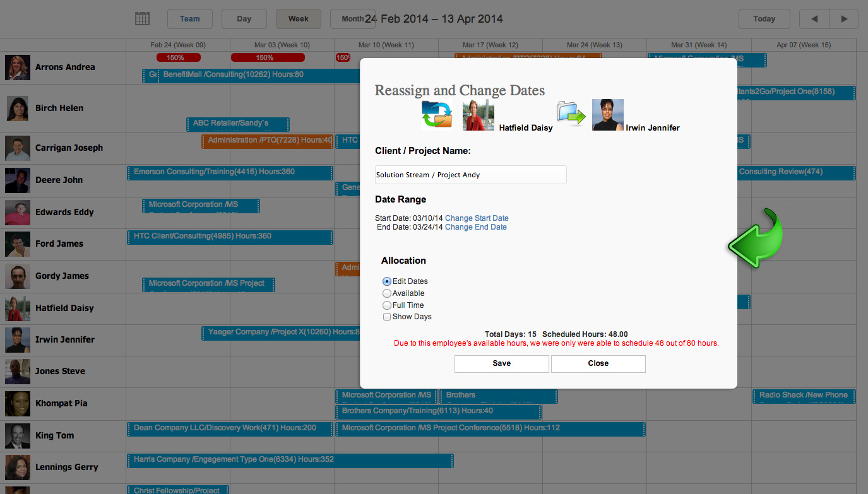This screenshot has height=494, width=868.
Task: Select the Week view tab
Action: pos(298,19)
